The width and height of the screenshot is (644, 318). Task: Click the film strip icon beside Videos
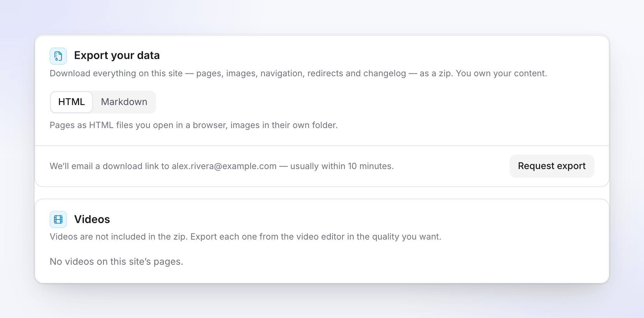coord(58,219)
